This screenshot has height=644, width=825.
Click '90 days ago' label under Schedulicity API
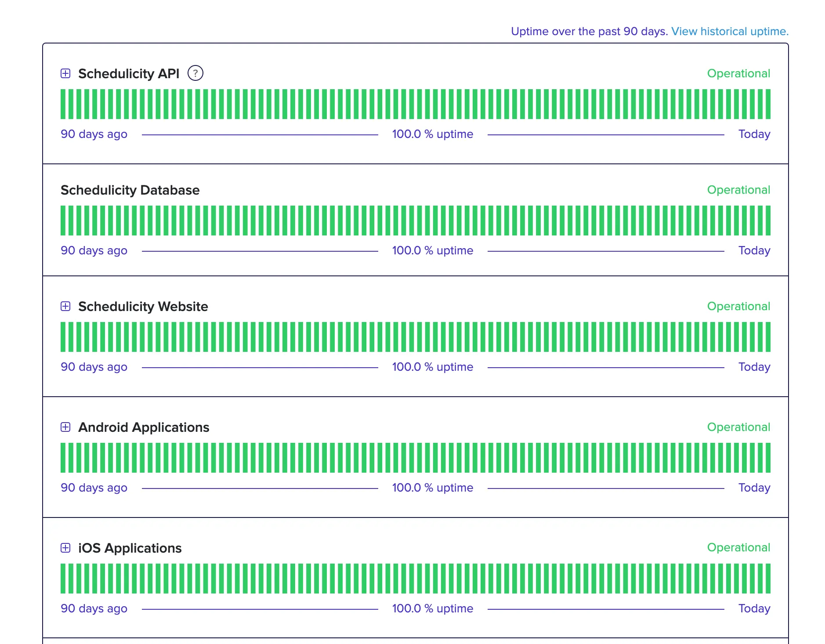94,134
